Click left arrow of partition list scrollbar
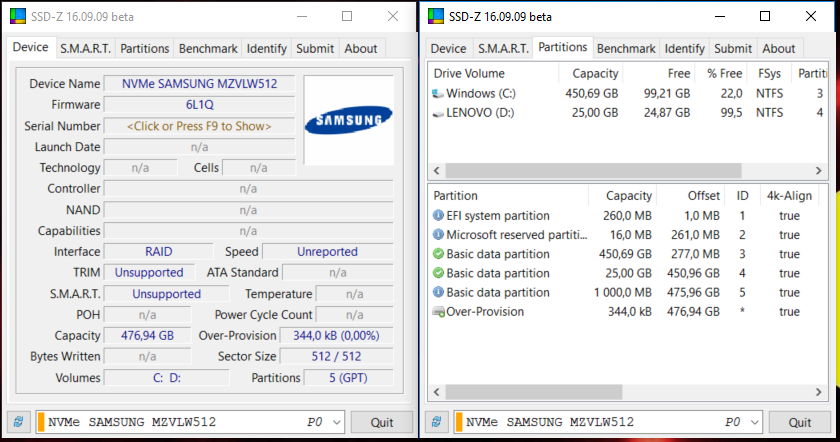 pyautogui.click(x=437, y=392)
